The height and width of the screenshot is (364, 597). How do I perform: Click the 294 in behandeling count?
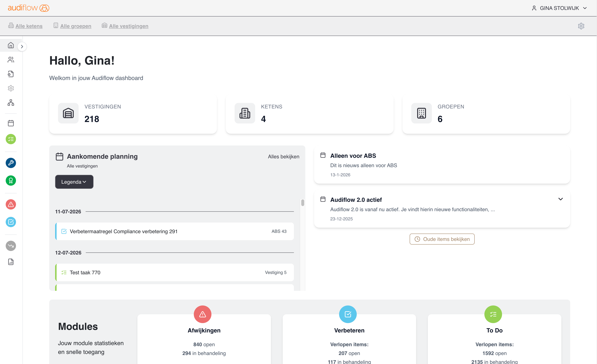[x=204, y=353]
